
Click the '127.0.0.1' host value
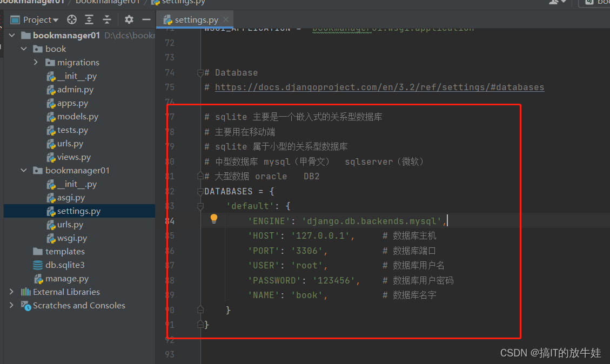320,235
